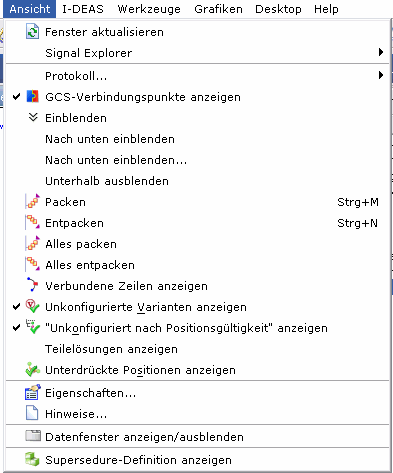
Task: Click the Alles packen icon
Action: [x=32, y=244]
